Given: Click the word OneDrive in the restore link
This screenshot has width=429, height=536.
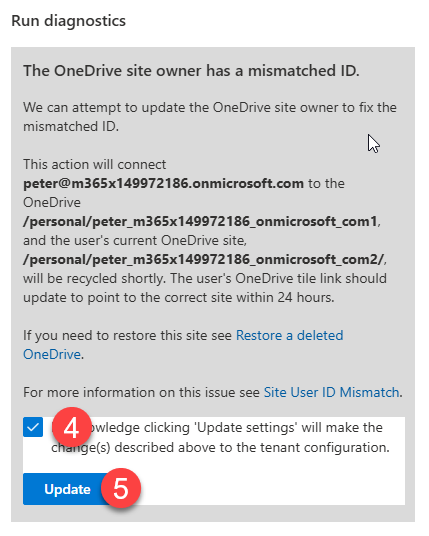Looking at the screenshot, I should click(52, 354).
